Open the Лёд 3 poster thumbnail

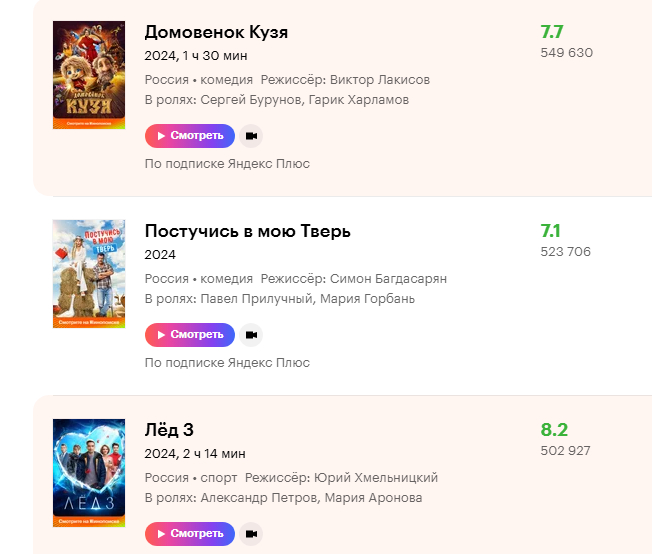[89, 473]
